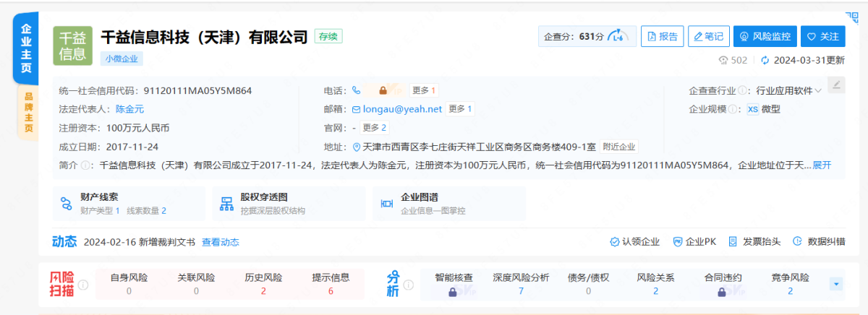The image size is (868, 315).
Task: Click the edit pencil icon near 企查查行业
Action: 836,85
